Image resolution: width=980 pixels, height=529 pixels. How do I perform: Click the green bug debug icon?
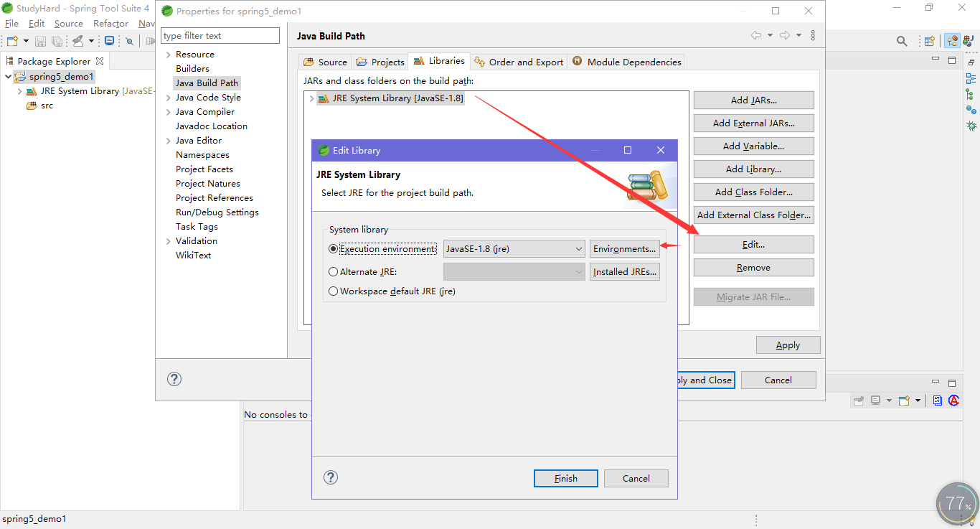pyautogui.click(x=971, y=126)
